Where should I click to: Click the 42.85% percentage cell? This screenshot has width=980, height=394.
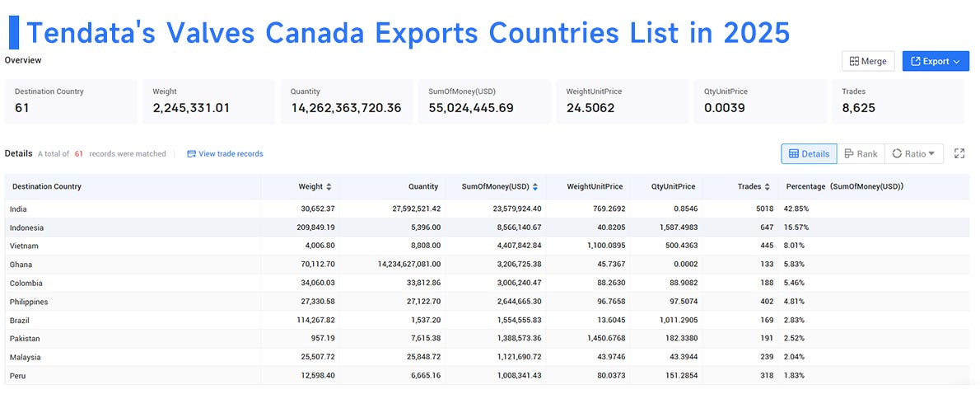coord(797,209)
